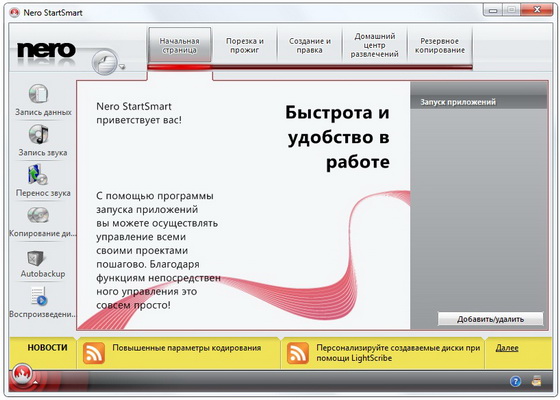The height and width of the screenshot is (400, 560).
Task: Click the round document options button beside Nero logo
Action: [104, 62]
